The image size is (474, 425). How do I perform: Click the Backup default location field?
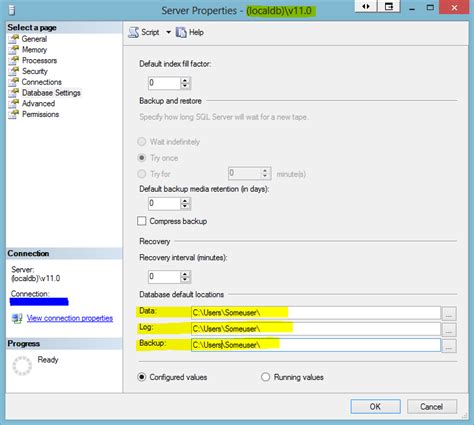point(316,345)
